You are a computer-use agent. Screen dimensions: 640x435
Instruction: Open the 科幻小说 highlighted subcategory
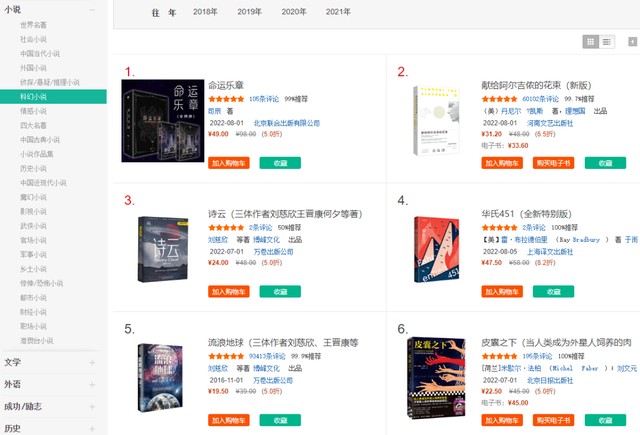point(53,97)
